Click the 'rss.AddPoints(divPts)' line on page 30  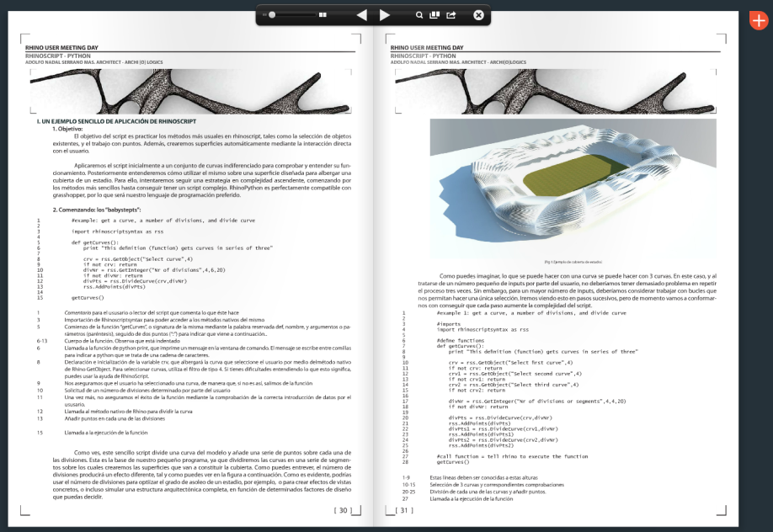click(115, 286)
